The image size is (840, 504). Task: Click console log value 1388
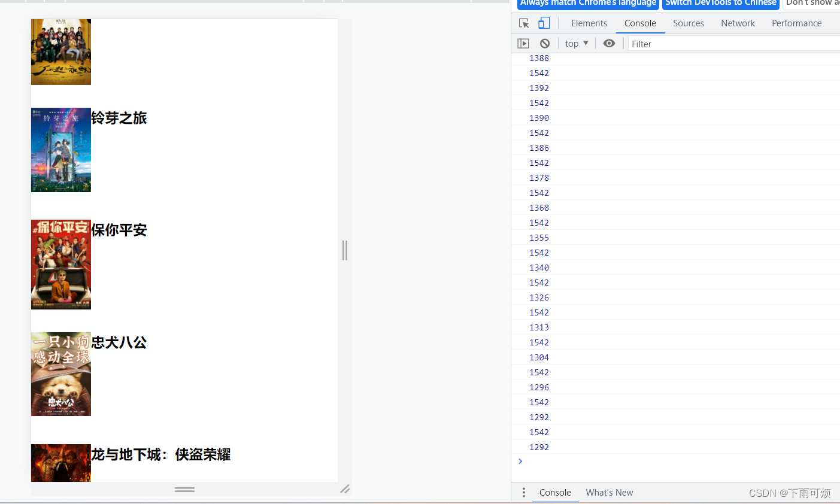pyautogui.click(x=539, y=58)
